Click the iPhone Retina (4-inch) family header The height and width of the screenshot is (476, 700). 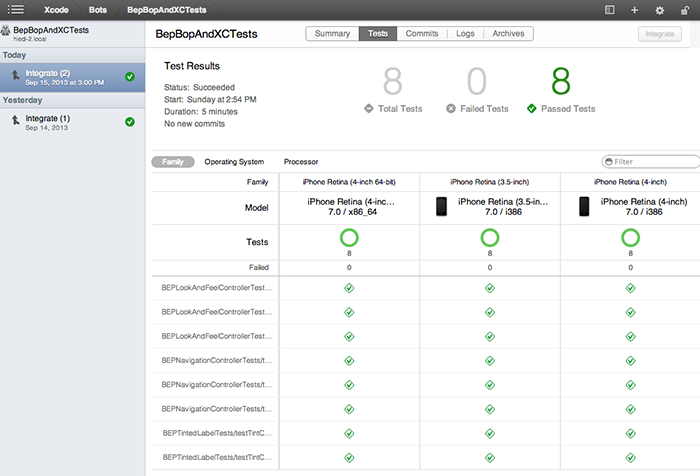pyautogui.click(x=630, y=182)
